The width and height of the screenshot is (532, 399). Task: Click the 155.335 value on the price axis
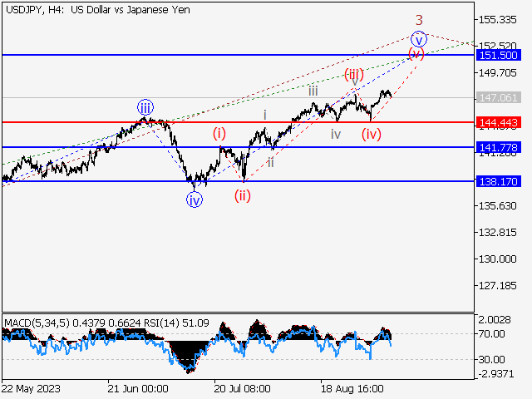coord(497,20)
